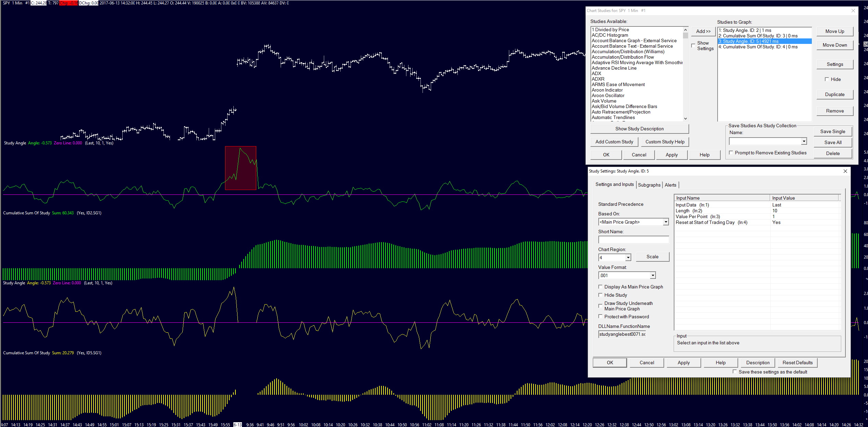
Task: Click the Short Name input field
Action: pyautogui.click(x=633, y=240)
